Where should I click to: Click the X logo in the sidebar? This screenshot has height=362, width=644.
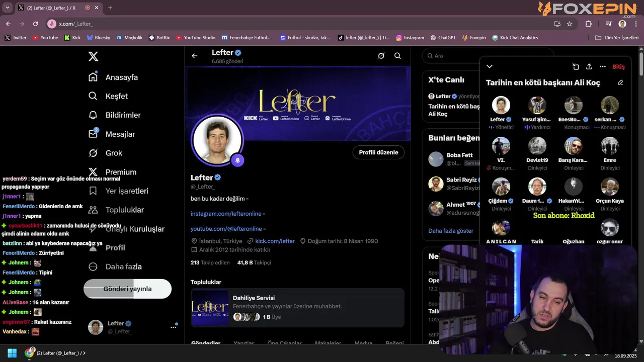click(x=93, y=56)
